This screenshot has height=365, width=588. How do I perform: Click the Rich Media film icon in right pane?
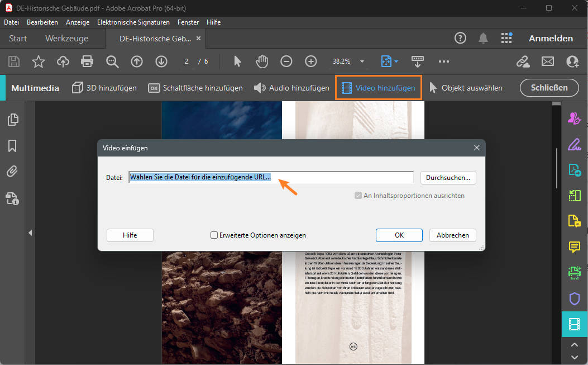click(x=574, y=324)
